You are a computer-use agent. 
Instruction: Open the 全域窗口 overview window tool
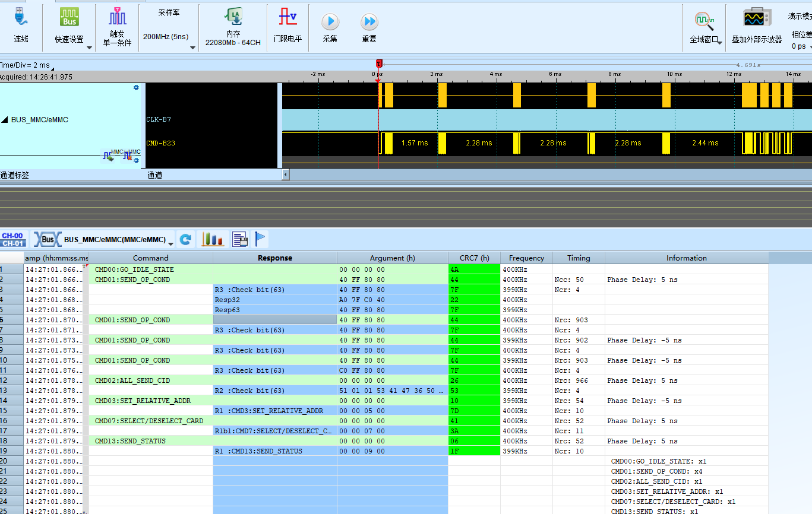pyautogui.click(x=704, y=27)
